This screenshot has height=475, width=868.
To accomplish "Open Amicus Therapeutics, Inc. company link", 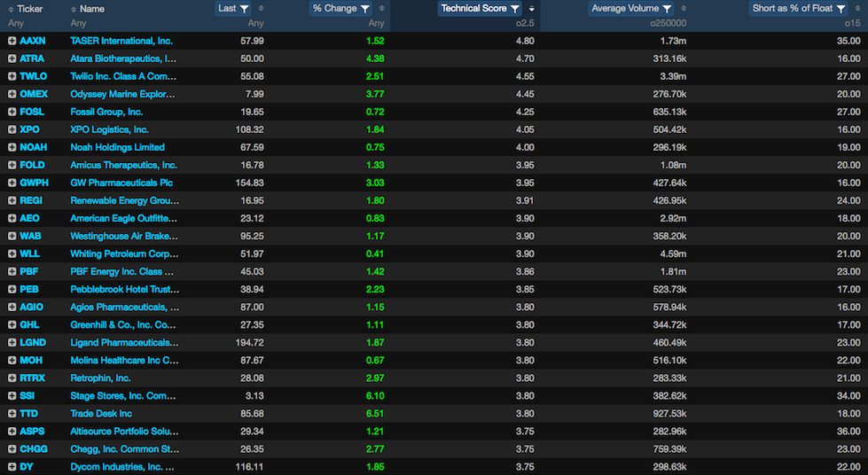I will 123,165.
